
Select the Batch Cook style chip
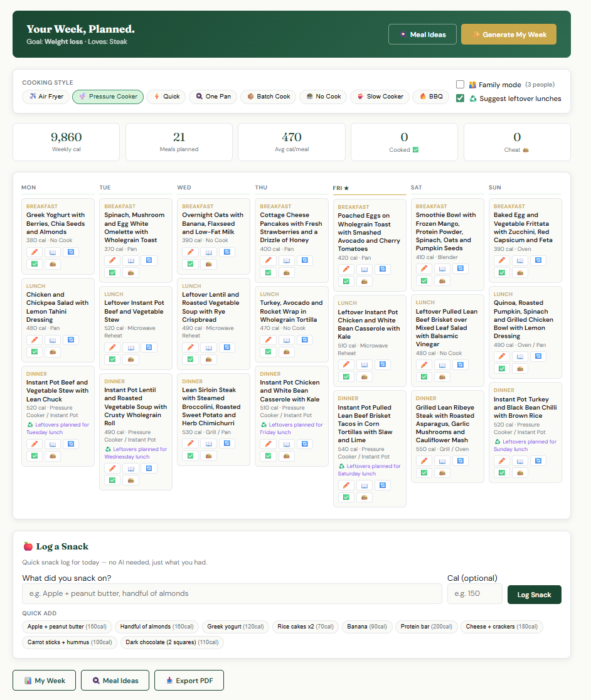click(x=269, y=97)
